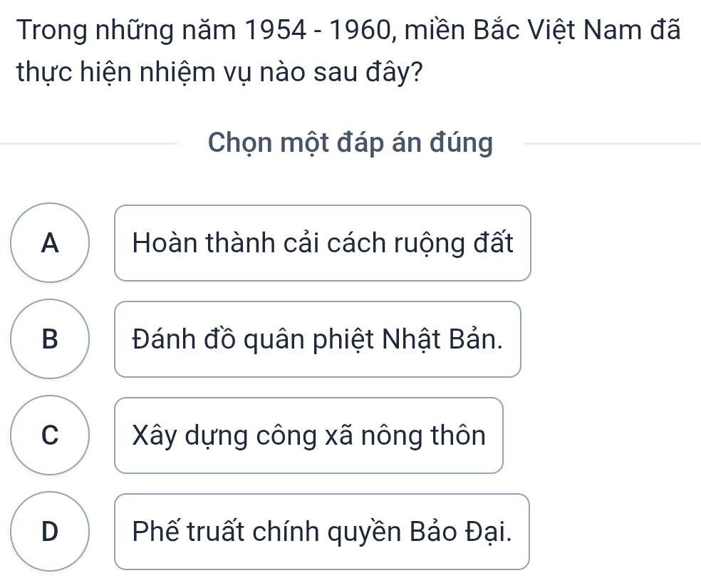Click the divider line right of the instruction
Image resolution: width=701 pixels, height=588 pixels.
(x=611, y=144)
